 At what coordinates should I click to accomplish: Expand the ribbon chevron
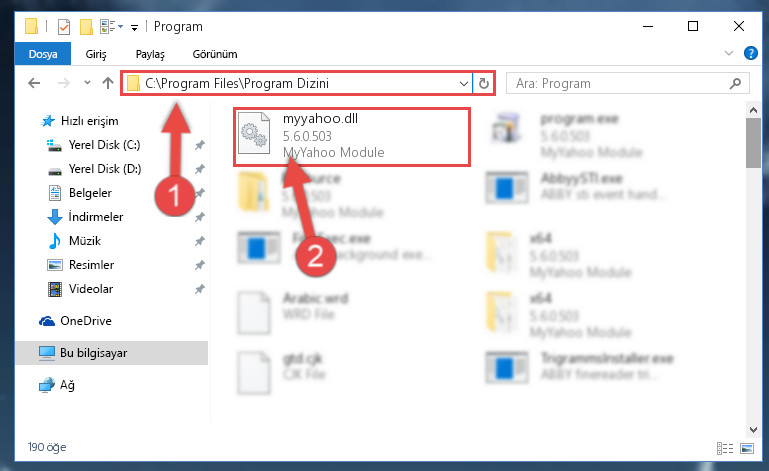coord(729,53)
